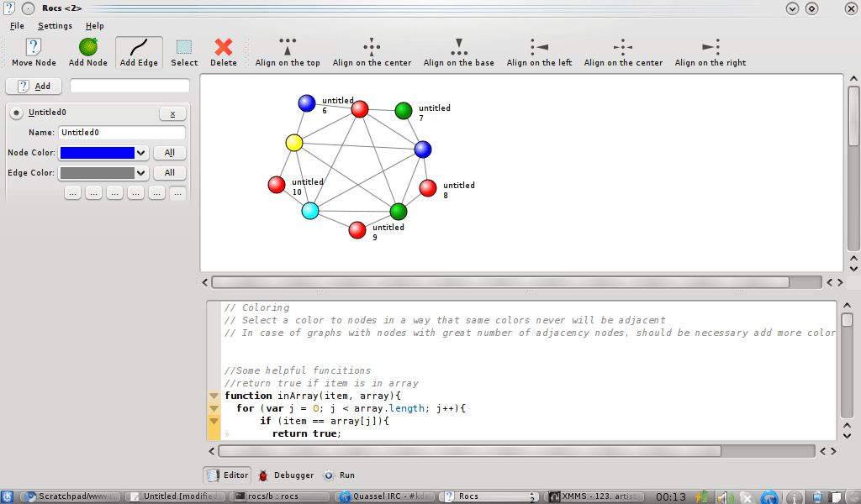Collapse the inArray function fold marker
The image size is (861, 504).
(x=214, y=396)
